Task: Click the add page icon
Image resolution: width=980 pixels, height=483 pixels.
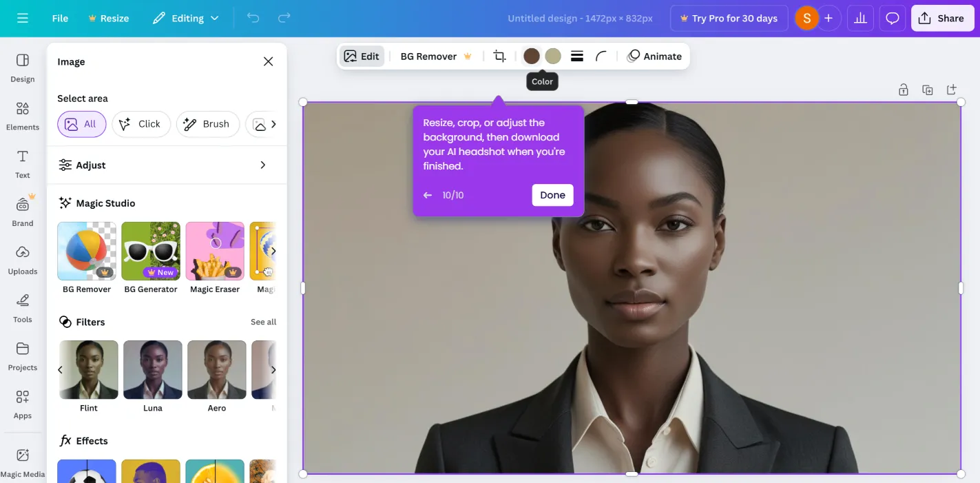Action: click(952, 90)
